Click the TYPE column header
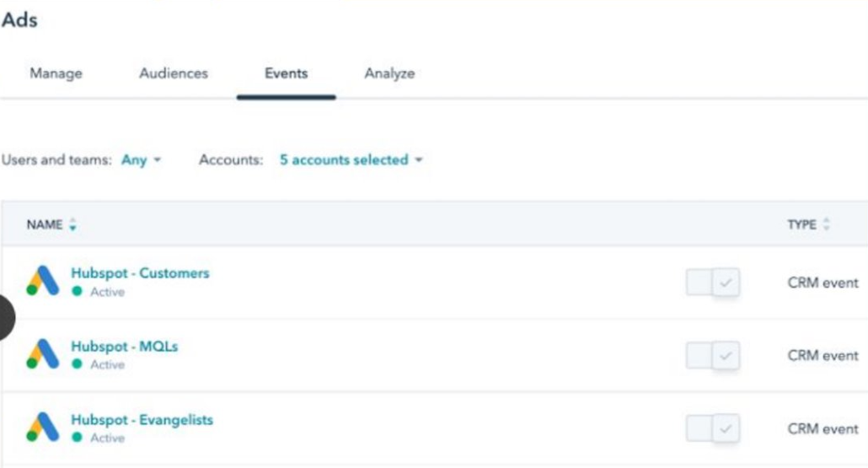 tap(801, 224)
